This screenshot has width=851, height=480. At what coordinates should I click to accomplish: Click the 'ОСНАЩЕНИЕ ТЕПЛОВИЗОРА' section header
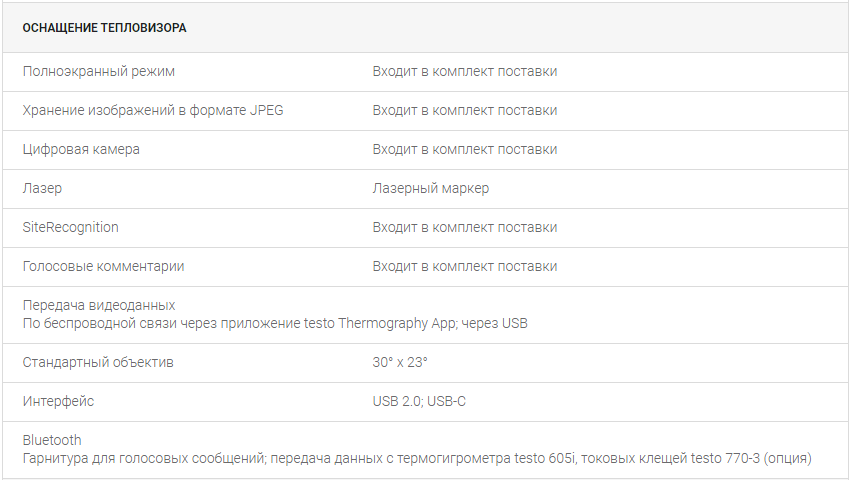tap(104, 28)
